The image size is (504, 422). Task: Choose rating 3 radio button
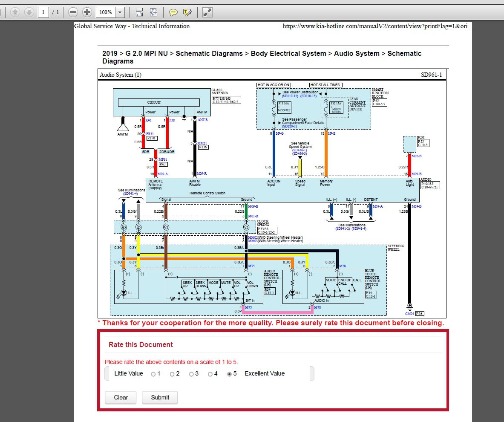point(191,374)
